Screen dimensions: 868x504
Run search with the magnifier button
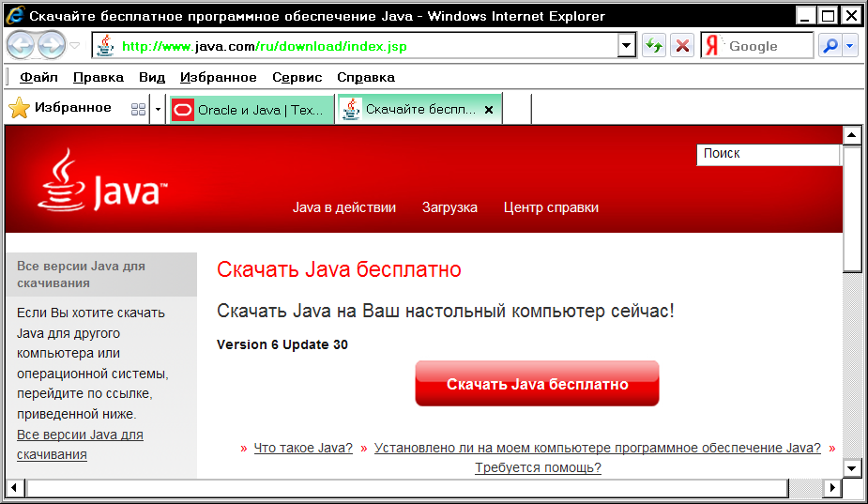click(x=830, y=46)
